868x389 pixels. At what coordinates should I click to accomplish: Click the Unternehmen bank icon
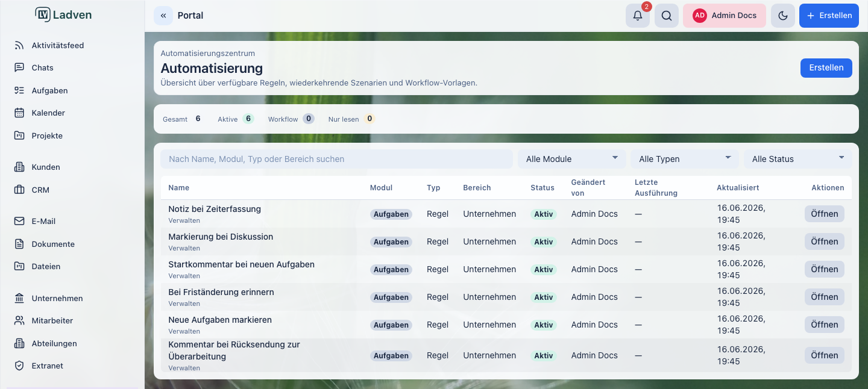pos(19,298)
